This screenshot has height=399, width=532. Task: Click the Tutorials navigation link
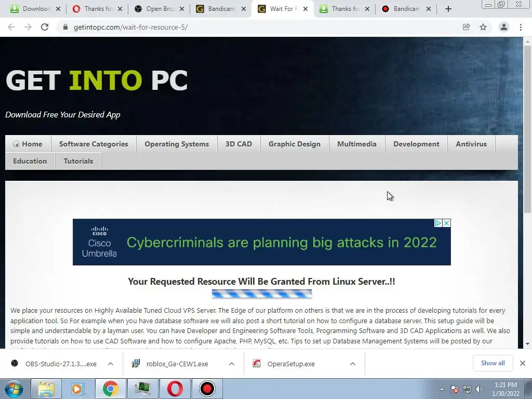pos(78,161)
